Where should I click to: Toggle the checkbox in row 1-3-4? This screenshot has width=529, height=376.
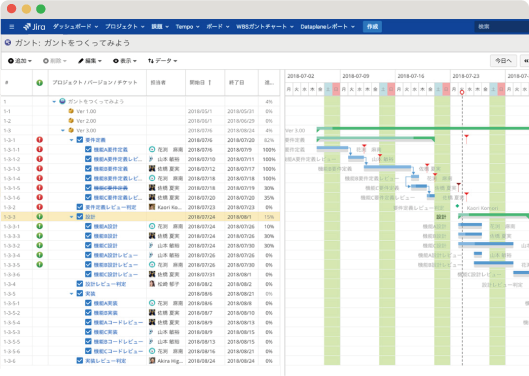pyautogui.click(x=80, y=284)
